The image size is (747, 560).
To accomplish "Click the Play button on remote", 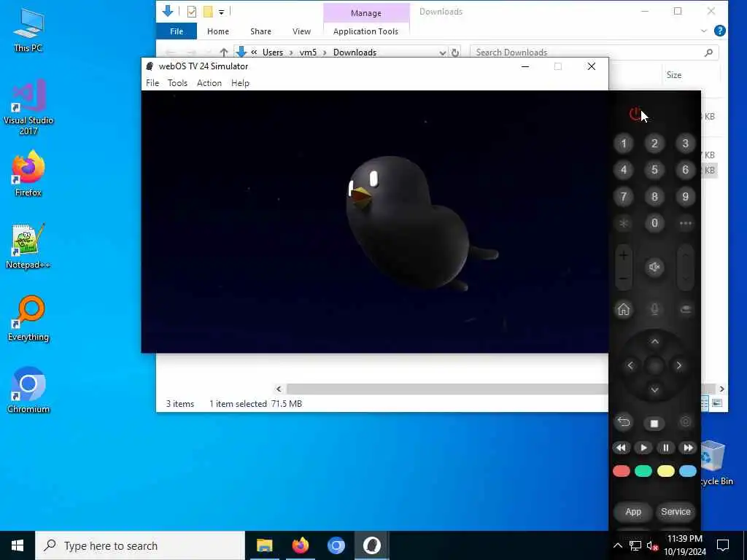I will [643, 448].
